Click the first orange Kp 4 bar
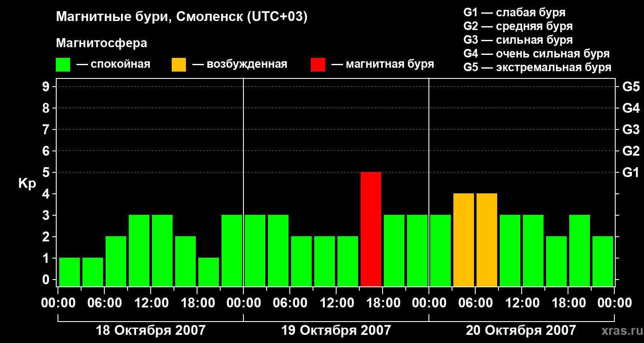The height and width of the screenshot is (343, 644). [464, 240]
